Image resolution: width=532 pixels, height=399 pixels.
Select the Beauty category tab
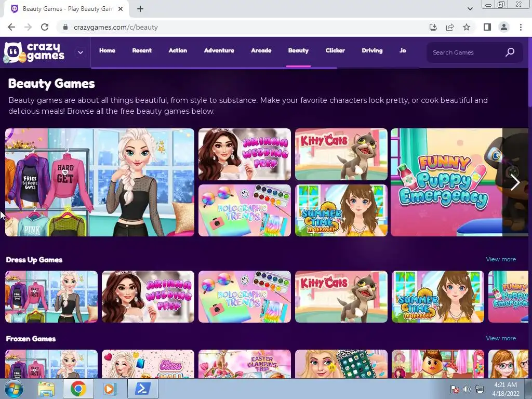[x=298, y=50]
